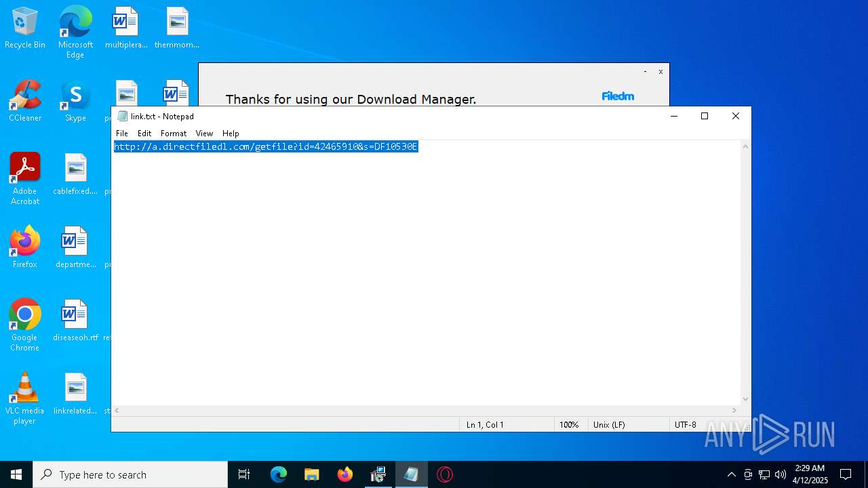
Task: Click the taskbar search box
Action: pos(130,474)
